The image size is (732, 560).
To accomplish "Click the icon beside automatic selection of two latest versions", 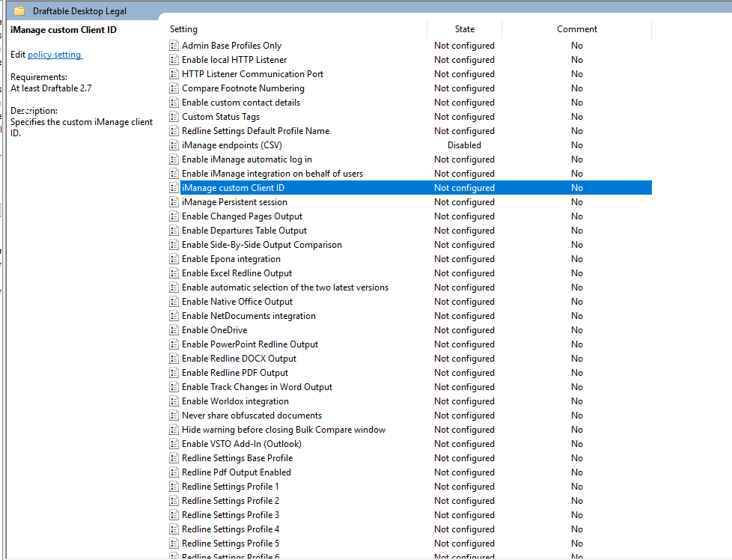I will coord(174,287).
